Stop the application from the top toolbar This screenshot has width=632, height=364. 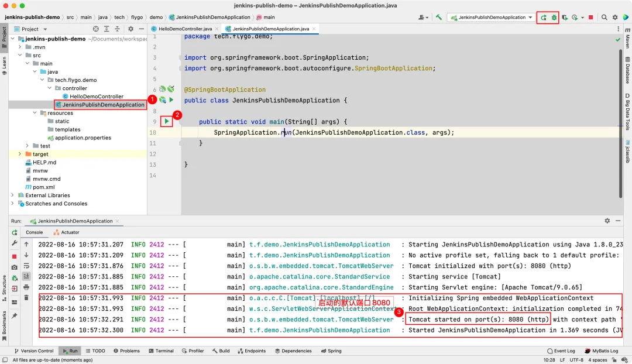(591, 18)
